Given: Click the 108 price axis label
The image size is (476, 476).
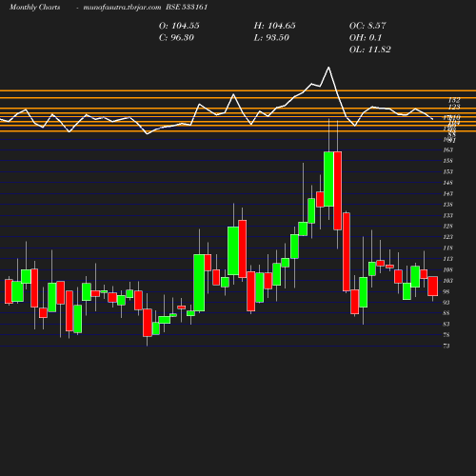Looking at the screenshot, I should pos(447,270).
